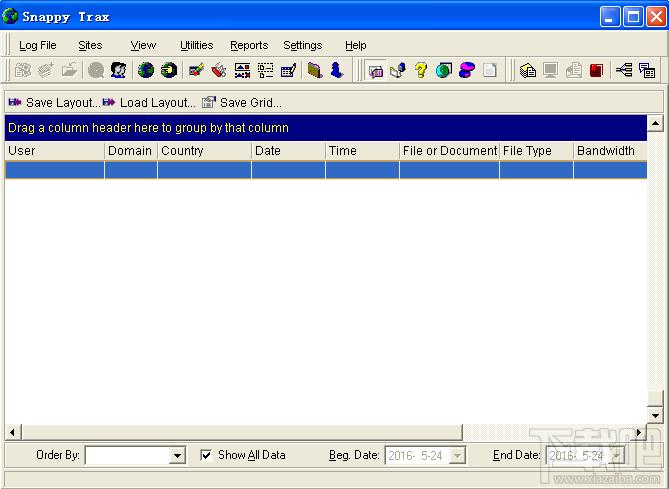Maximize the Snappy Trax window
Screen dimensions: 669x489
(x=633, y=17)
